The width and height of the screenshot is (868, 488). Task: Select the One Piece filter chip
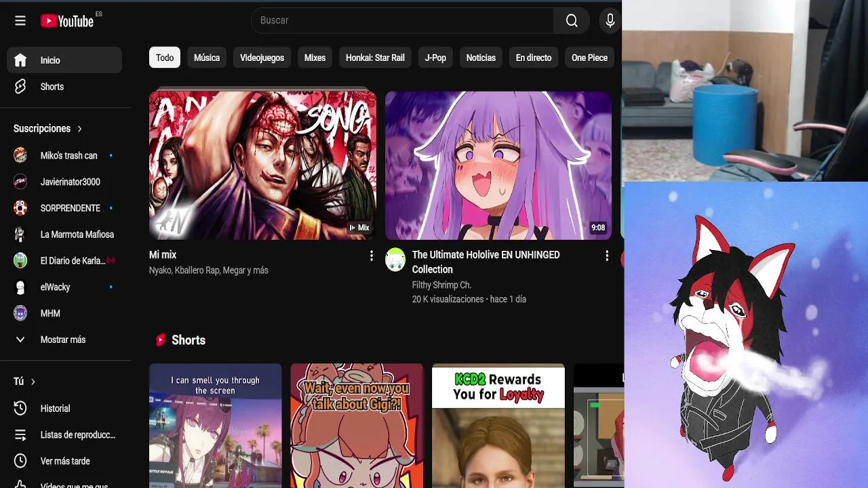point(589,58)
